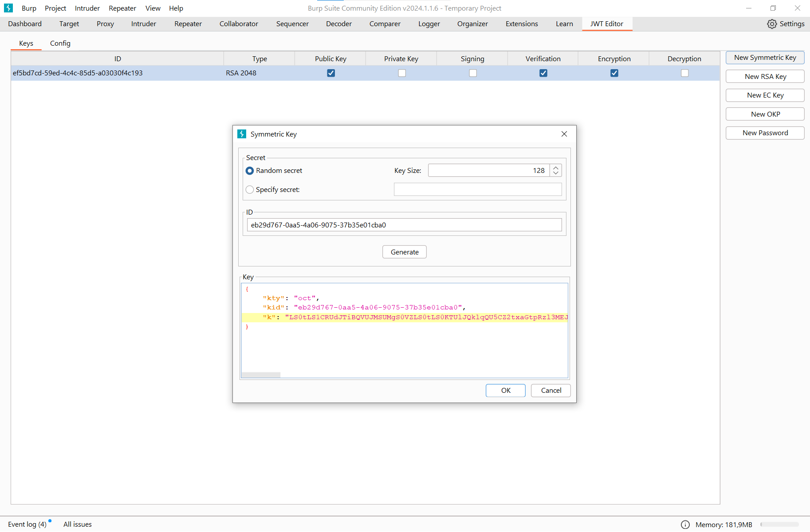This screenshot has height=532, width=810.
Task: Click the highlighted "k" line in key JSON
Action: pyautogui.click(x=405, y=317)
